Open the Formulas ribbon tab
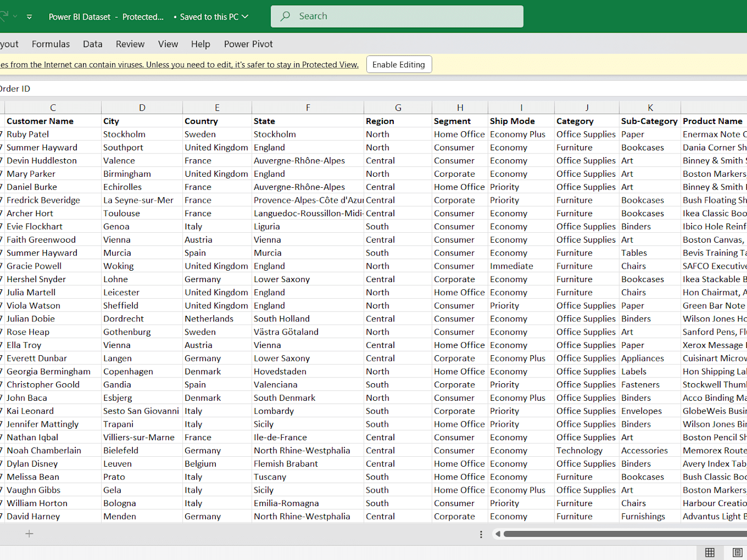The image size is (747, 560). click(51, 44)
